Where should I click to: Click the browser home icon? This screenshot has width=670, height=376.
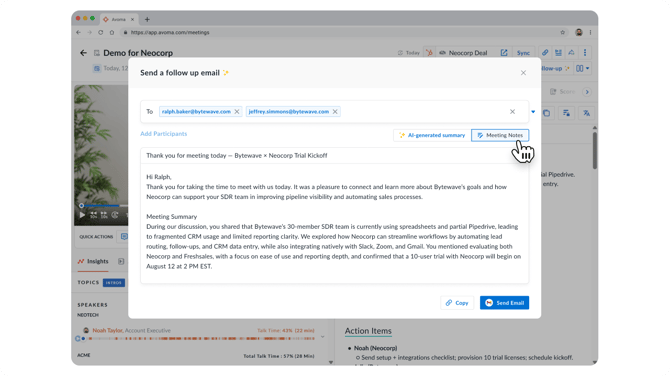click(112, 32)
